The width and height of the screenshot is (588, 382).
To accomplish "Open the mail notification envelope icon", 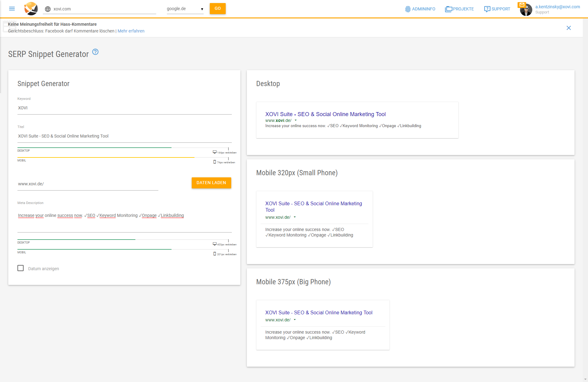I will [x=522, y=5].
